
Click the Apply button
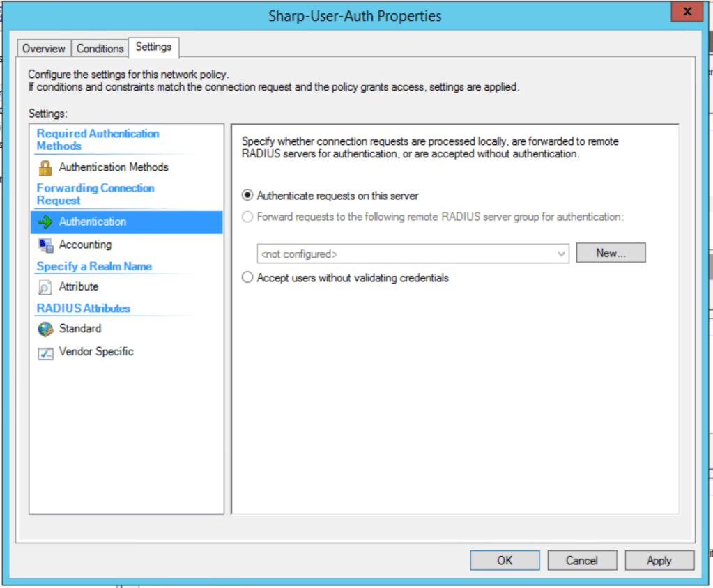pyautogui.click(x=659, y=560)
